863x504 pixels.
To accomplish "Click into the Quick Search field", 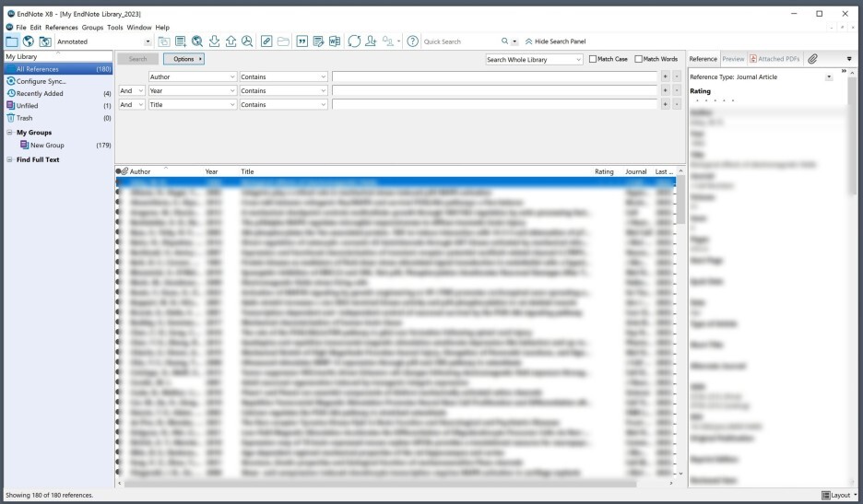I will (x=460, y=41).
